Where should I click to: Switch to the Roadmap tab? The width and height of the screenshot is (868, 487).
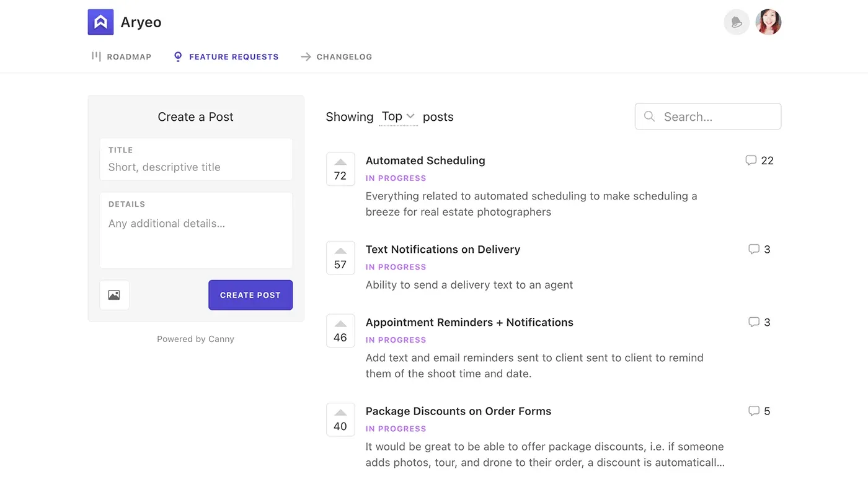122,56
